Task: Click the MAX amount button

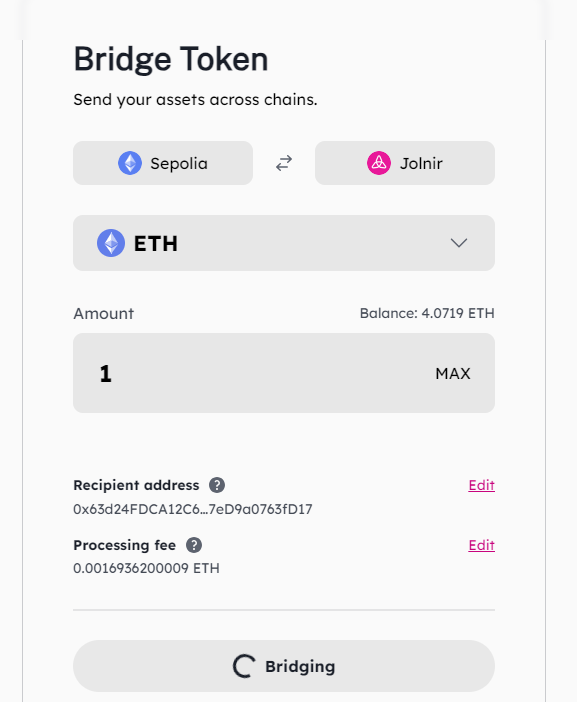Action: tap(453, 373)
